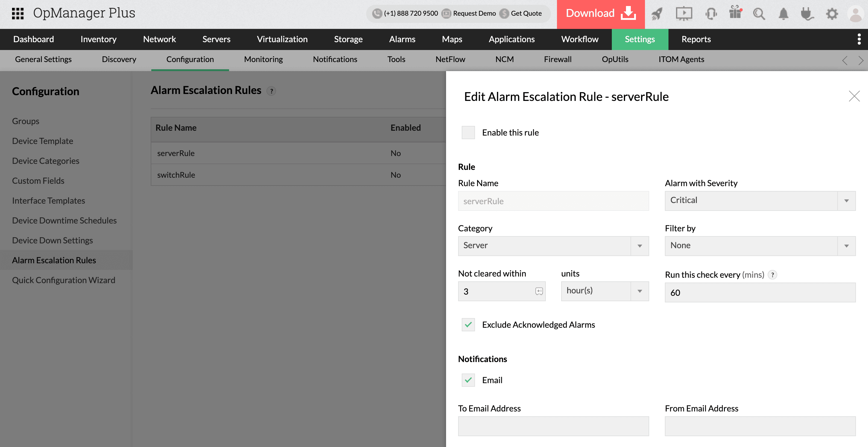Click the three-dot more menu icon

click(x=859, y=39)
